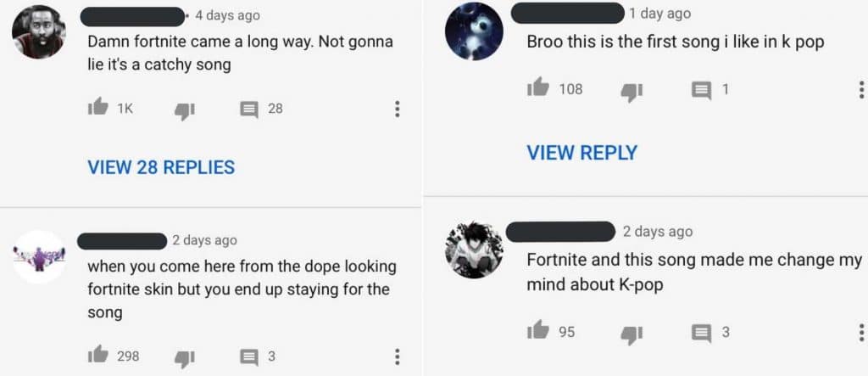Open bearded man profile avatar
This screenshot has width=868, height=376.
click(39, 31)
